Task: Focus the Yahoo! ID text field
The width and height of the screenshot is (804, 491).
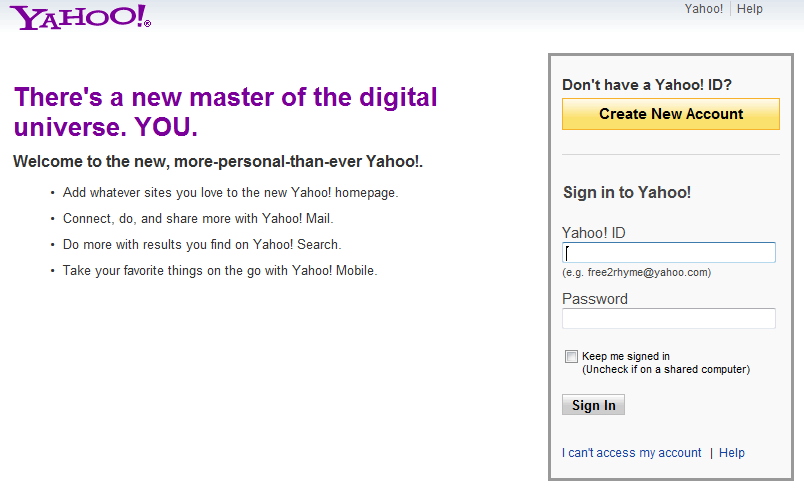Action: tap(668, 253)
